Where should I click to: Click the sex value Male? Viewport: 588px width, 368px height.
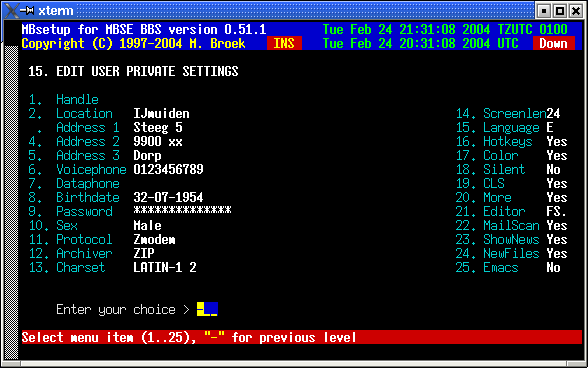click(147, 225)
